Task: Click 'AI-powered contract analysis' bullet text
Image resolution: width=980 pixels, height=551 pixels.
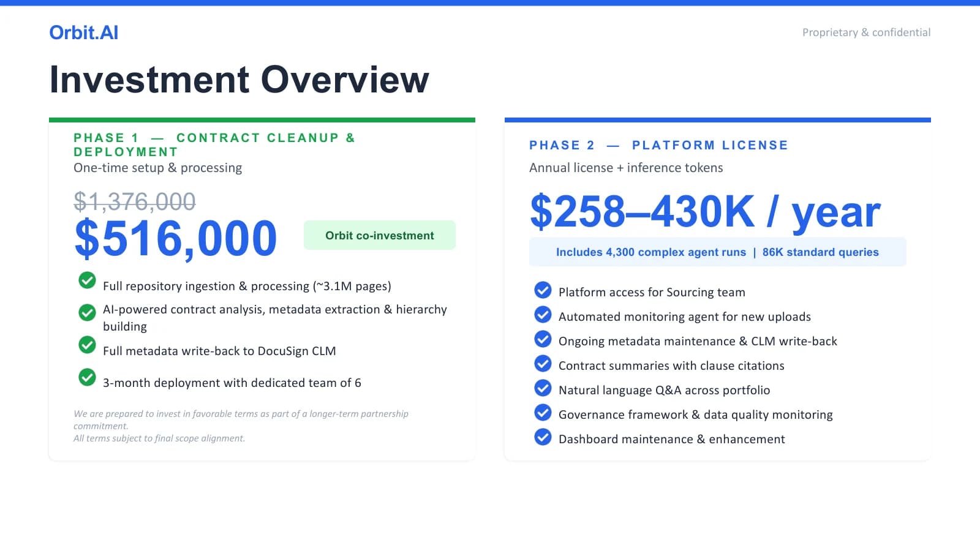Action: 275,318
